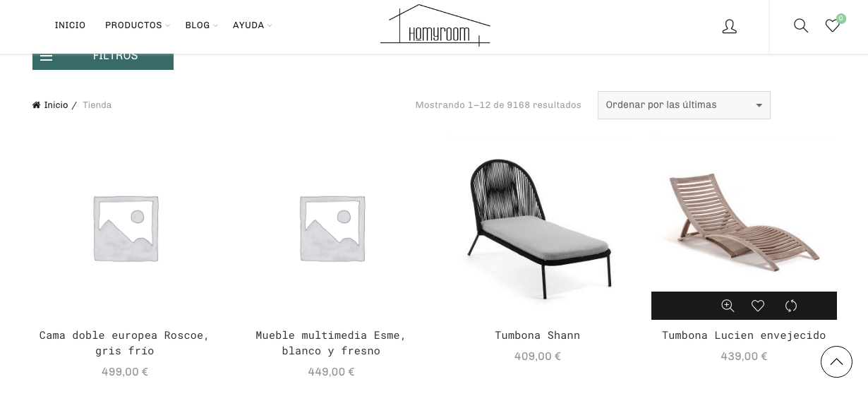Click the Homyroom logo
The height and width of the screenshot is (401, 868).
coord(435,25)
